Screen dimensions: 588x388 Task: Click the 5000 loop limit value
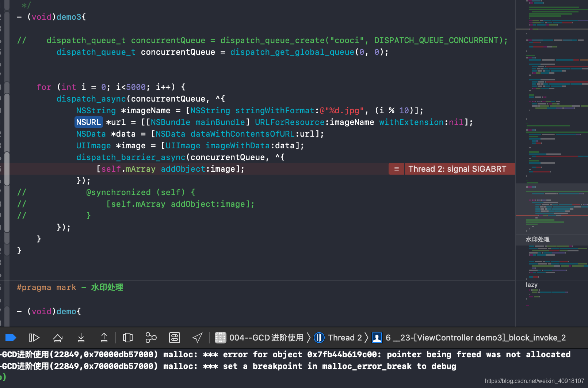tap(136, 87)
